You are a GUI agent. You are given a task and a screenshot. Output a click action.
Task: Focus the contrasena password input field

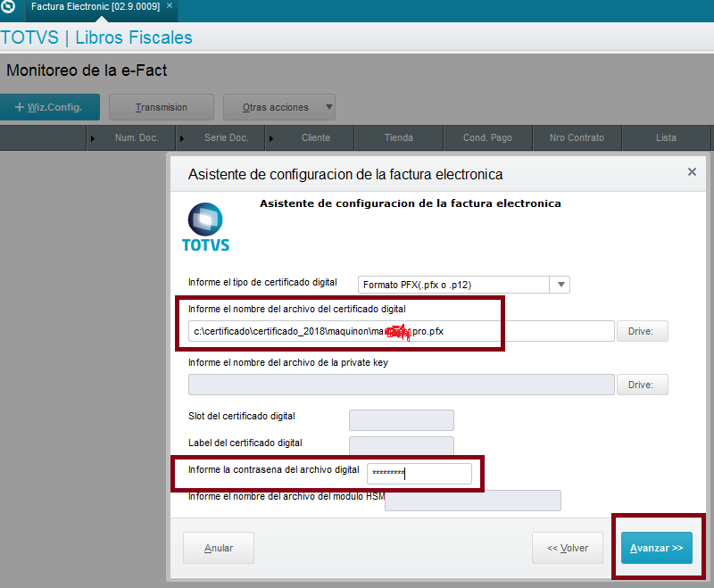click(419, 473)
